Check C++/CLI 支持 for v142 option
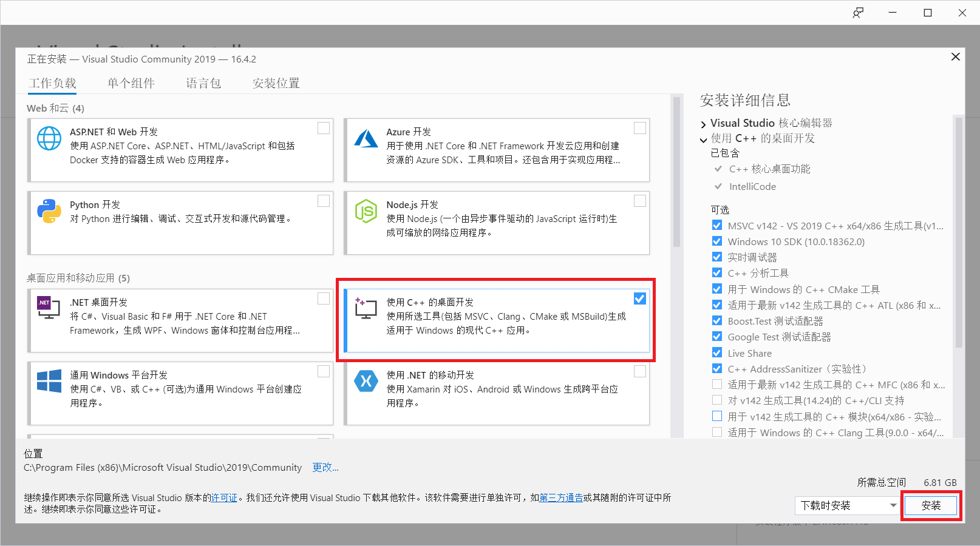980x546 pixels. [x=717, y=400]
